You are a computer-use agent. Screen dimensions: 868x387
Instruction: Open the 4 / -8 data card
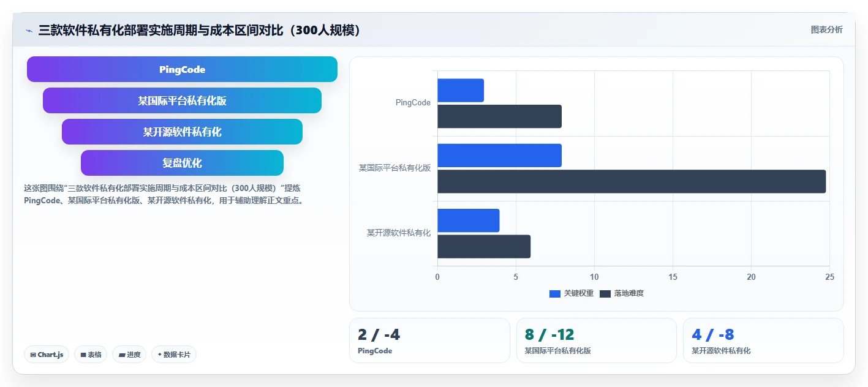763,340
